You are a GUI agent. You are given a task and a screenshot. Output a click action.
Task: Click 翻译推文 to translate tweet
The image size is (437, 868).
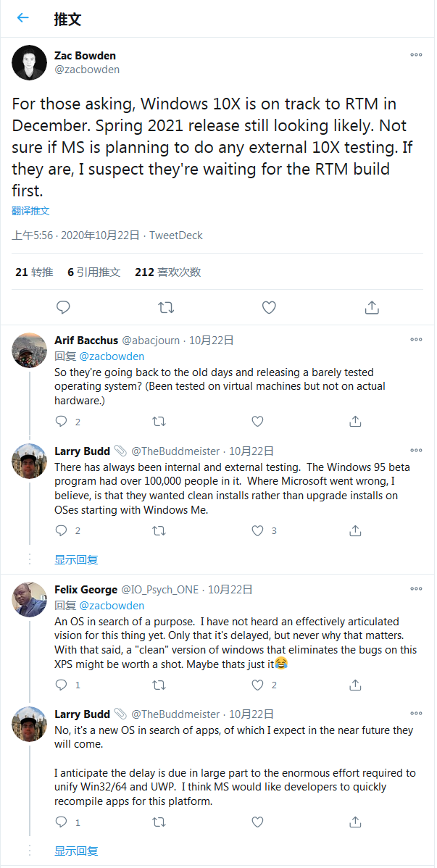[x=30, y=211]
